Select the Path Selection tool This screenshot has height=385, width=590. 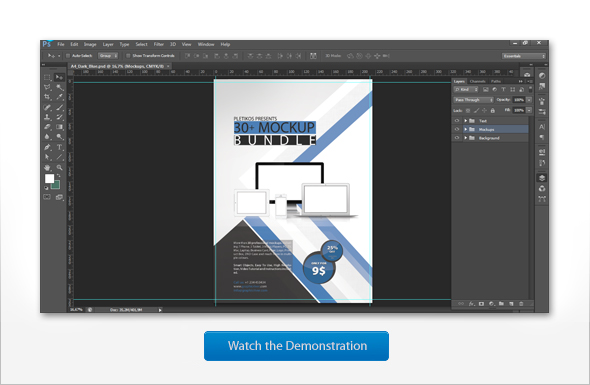coord(47,157)
